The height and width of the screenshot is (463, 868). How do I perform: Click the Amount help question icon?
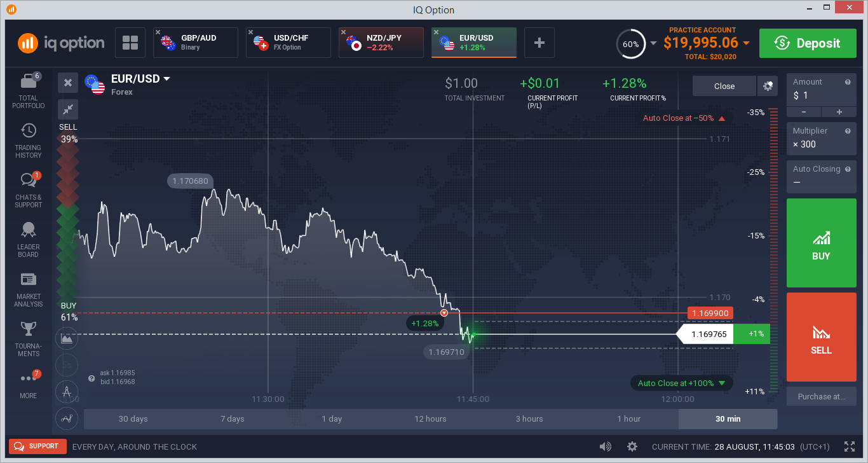(848, 82)
